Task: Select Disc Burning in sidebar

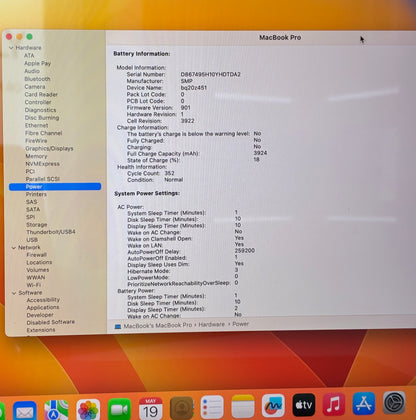Action: click(x=42, y=118)
